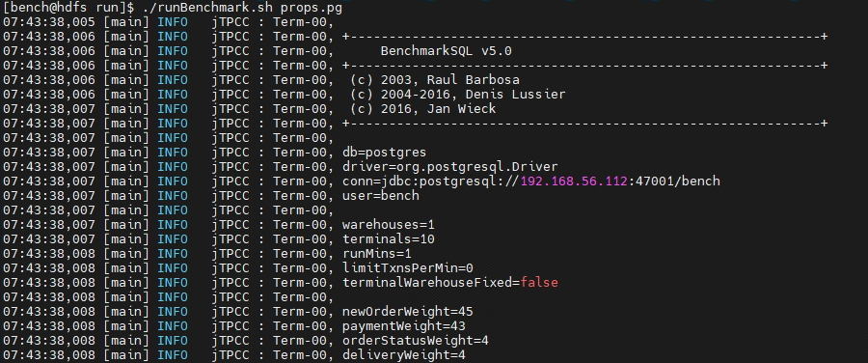Click the ./runBenchmark.sh command text

coord(206,8)
